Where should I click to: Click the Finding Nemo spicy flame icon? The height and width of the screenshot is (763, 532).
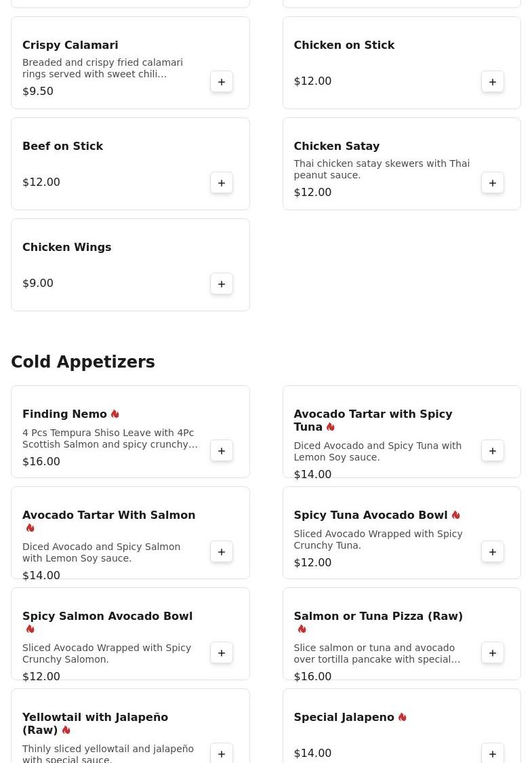click(x=115, y=414)
